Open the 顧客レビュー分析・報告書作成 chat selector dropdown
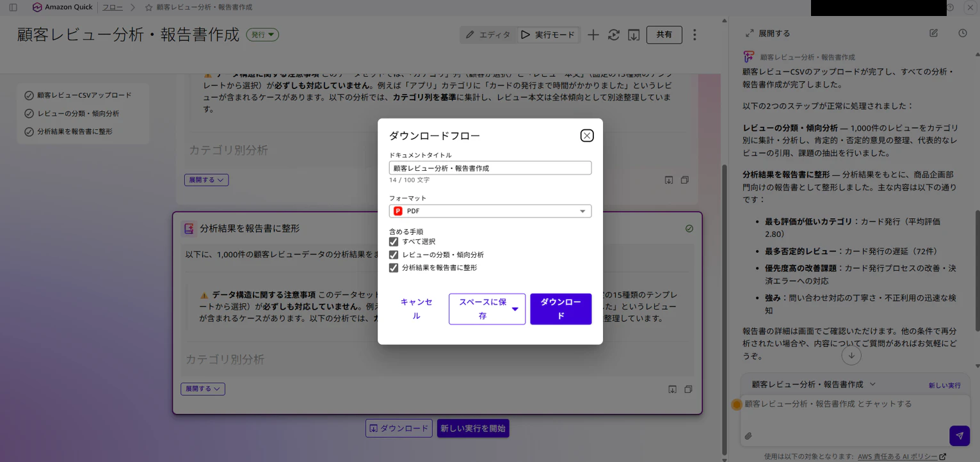The width and height of the screenshot is (980, 462). click(x=814, y=385)
